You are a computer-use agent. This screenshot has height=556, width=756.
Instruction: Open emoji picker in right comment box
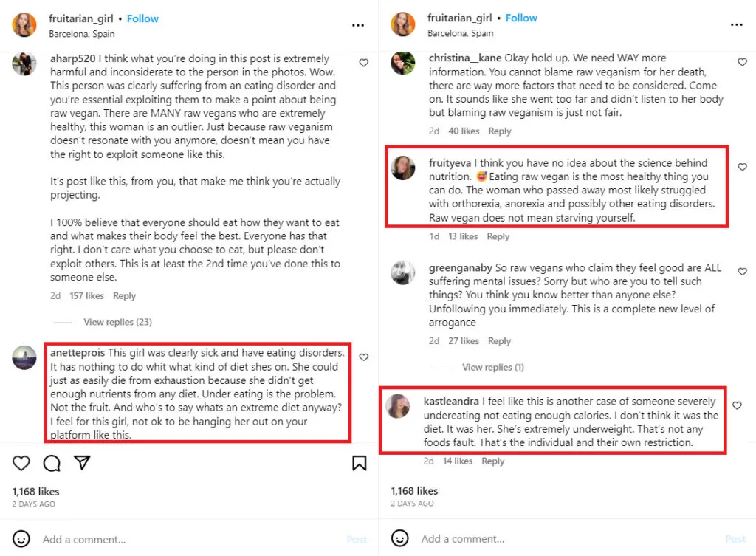pos(400,538)
